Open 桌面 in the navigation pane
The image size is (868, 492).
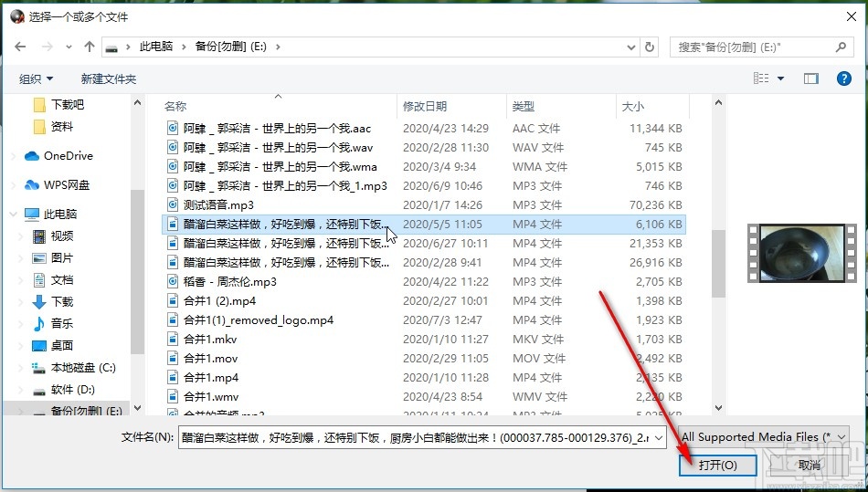tap(53, 346)
